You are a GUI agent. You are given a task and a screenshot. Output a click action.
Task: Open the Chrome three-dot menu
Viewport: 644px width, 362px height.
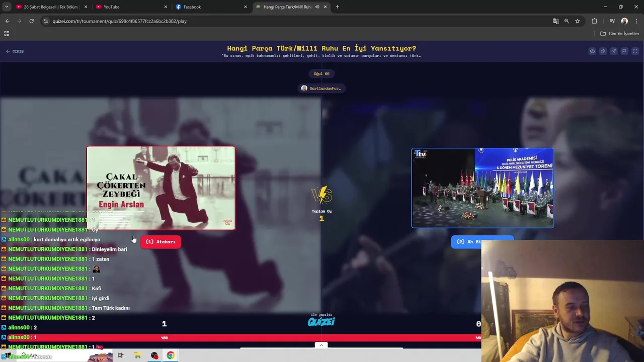[x=636, y=21]
